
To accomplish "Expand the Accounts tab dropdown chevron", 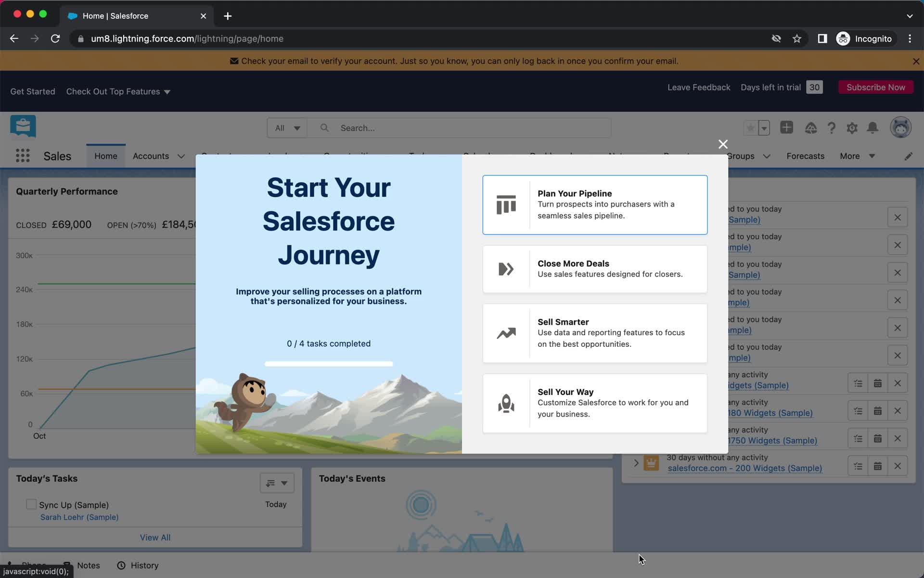I will coord(181,156).
